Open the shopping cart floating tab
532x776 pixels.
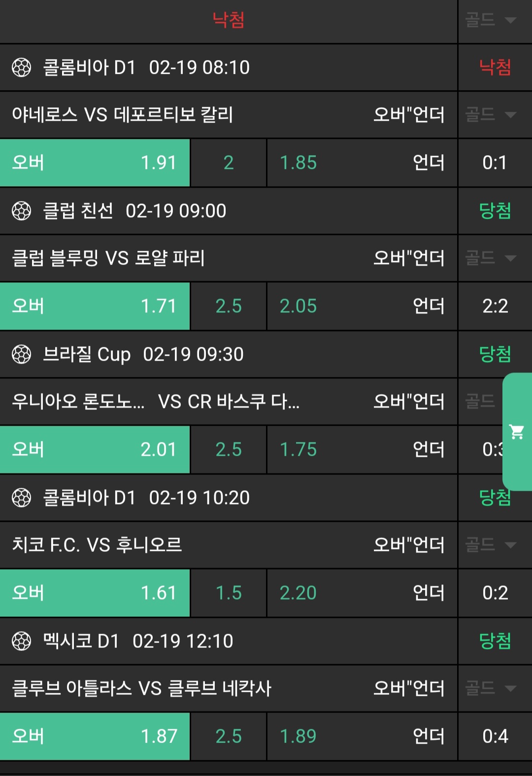point(517,432)
